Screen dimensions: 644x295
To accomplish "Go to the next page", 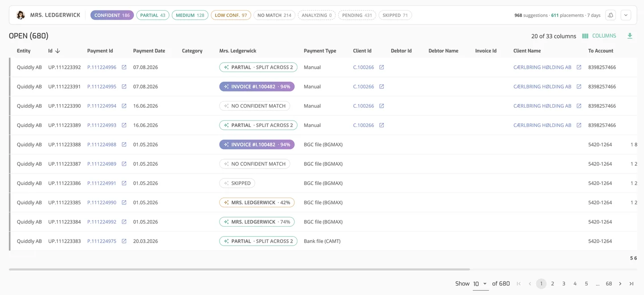I will click(x=620, y=284).
